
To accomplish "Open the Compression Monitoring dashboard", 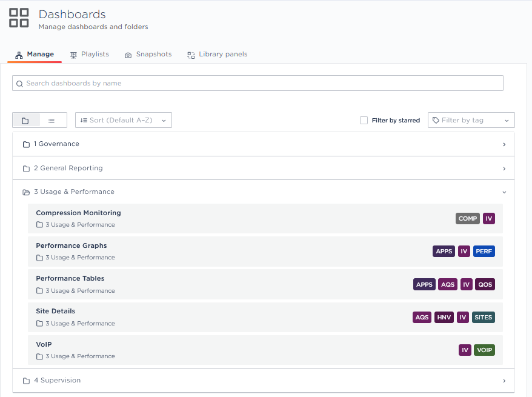I will click(79, 213).
